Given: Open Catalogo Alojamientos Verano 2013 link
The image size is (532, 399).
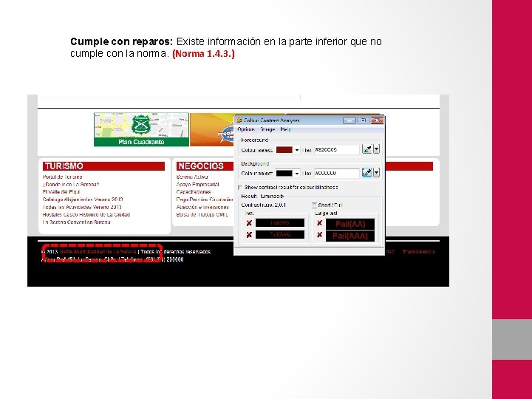Looking at the screenshot, I should coord(83,199).
